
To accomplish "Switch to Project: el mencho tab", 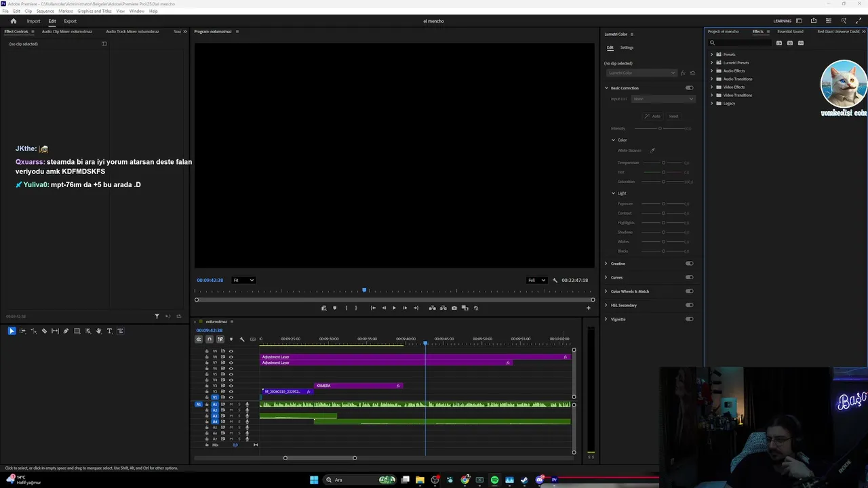I will point(724,31).
